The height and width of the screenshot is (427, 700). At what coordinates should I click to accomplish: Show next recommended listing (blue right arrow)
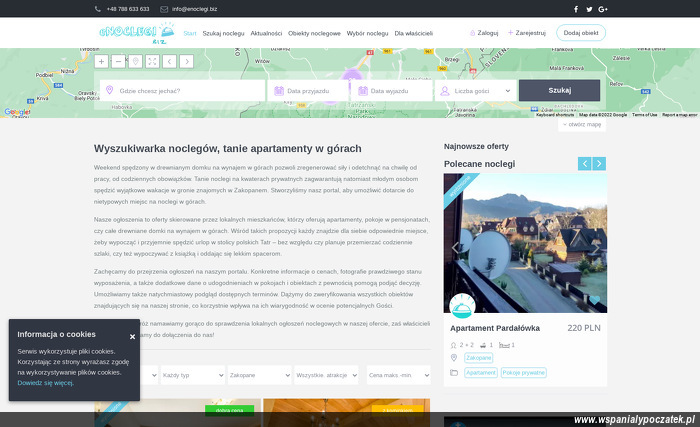[x=599, y=163]
